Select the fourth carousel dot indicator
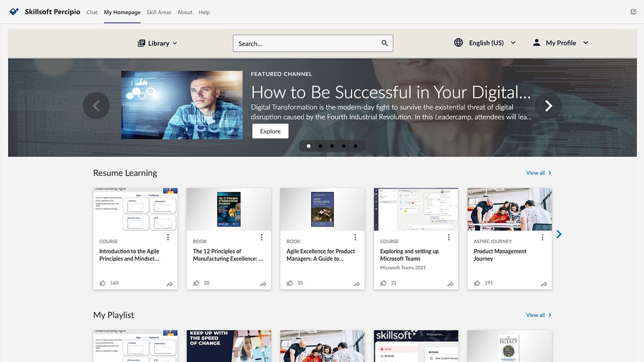Screen dimensions: 644x362 click(x=344, y=146)
